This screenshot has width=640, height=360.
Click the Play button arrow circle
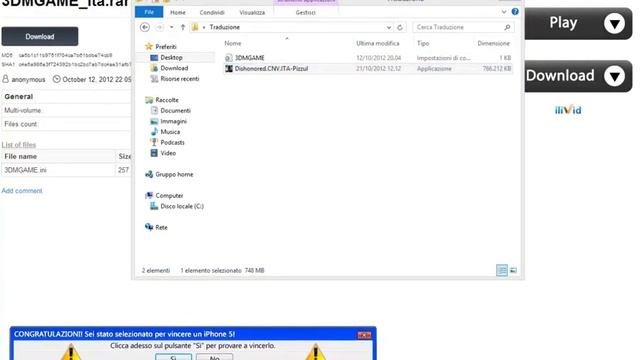(614, 23)
